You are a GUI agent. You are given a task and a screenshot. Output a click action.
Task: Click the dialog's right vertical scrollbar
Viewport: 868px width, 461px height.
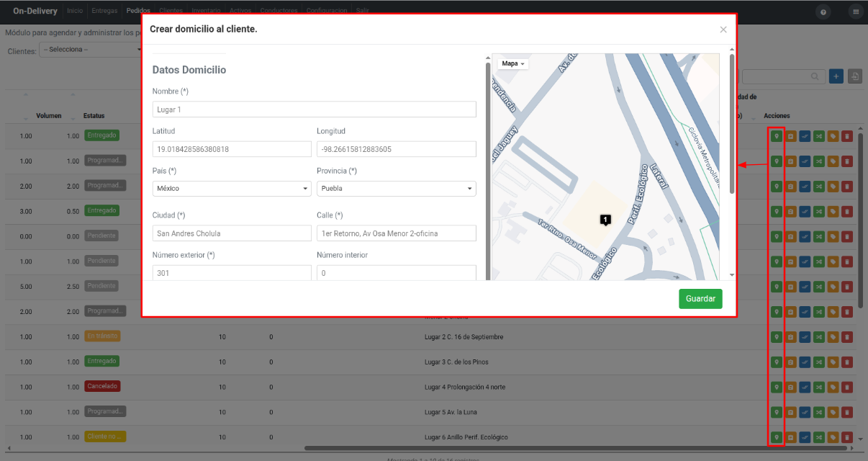[x=732, y=124]
